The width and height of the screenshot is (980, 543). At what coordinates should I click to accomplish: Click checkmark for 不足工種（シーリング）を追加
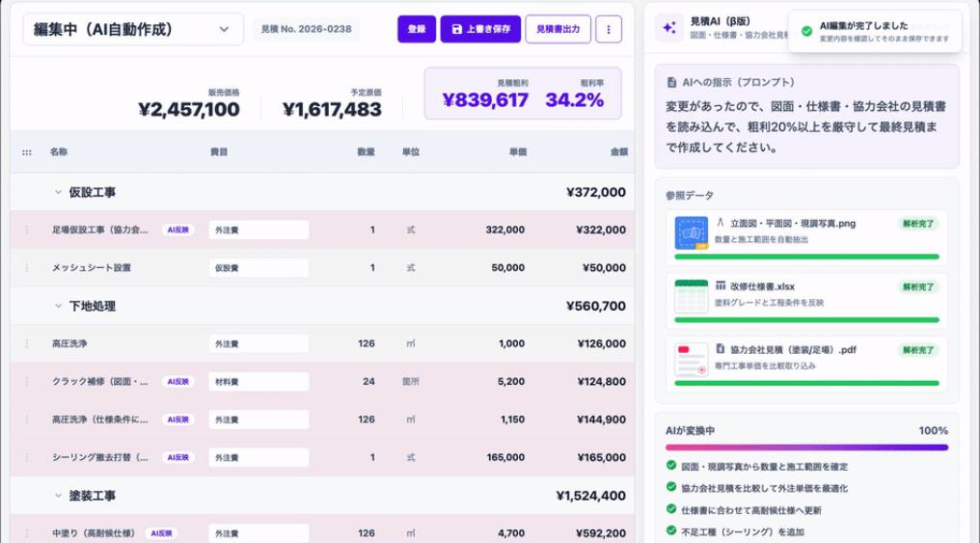point(670,531)
